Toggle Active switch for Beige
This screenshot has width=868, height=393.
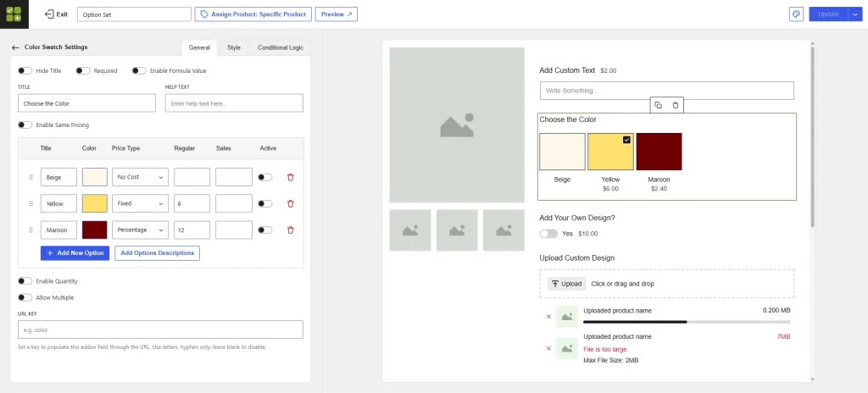[x=265, y=177]
